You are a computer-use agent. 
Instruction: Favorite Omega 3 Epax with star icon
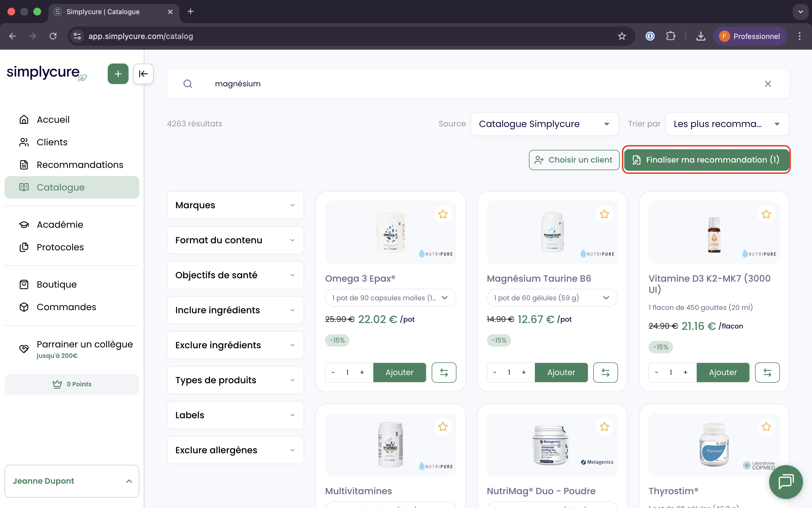point(443,214)
